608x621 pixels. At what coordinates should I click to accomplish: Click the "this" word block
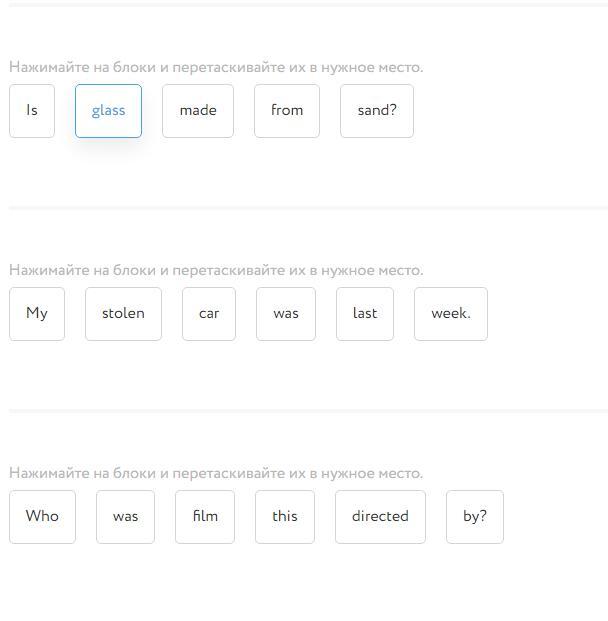click(x=285, y=517)
